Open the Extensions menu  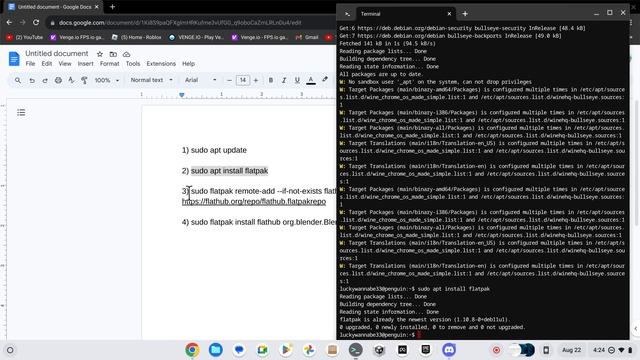[161, 64]
